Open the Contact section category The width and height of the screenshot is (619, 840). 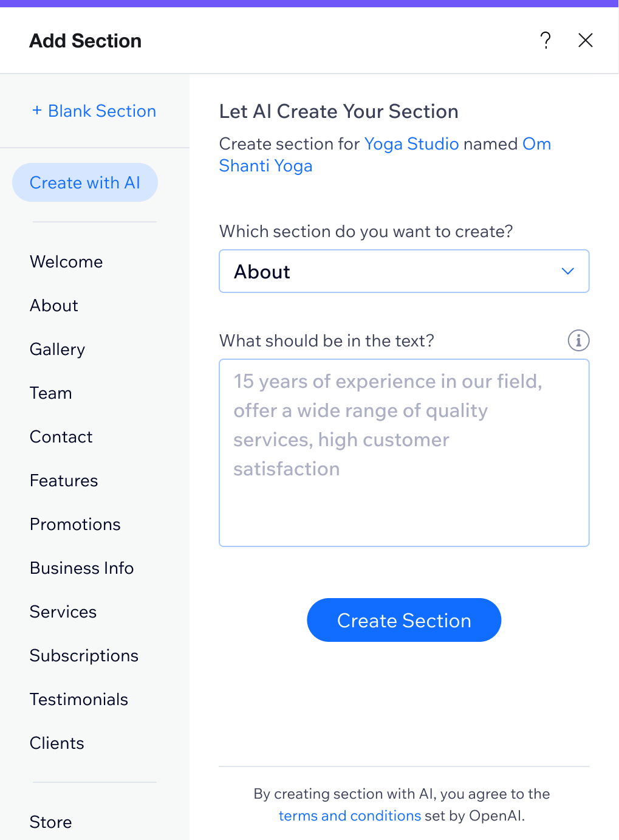pyautogui.click(x=61, y=436)
